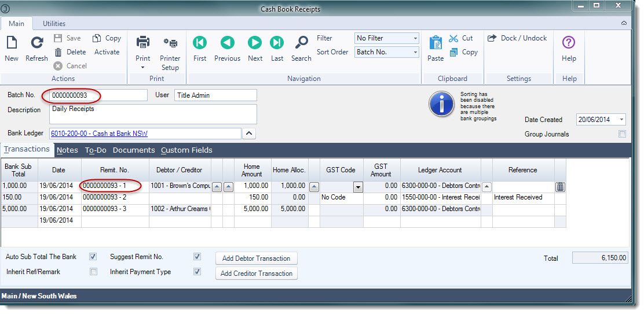Select Remit No. 0000000093 - 2 cell

pos(115,197)
